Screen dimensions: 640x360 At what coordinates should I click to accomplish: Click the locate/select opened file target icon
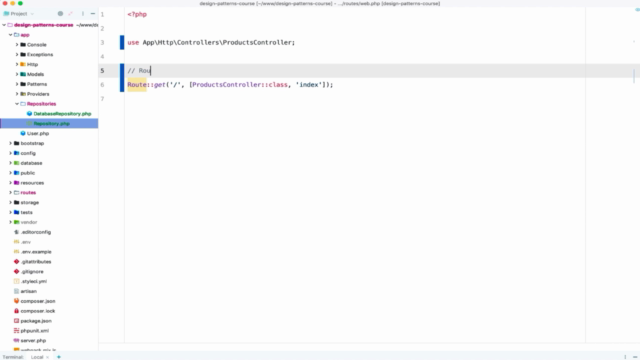pos(60,13)
